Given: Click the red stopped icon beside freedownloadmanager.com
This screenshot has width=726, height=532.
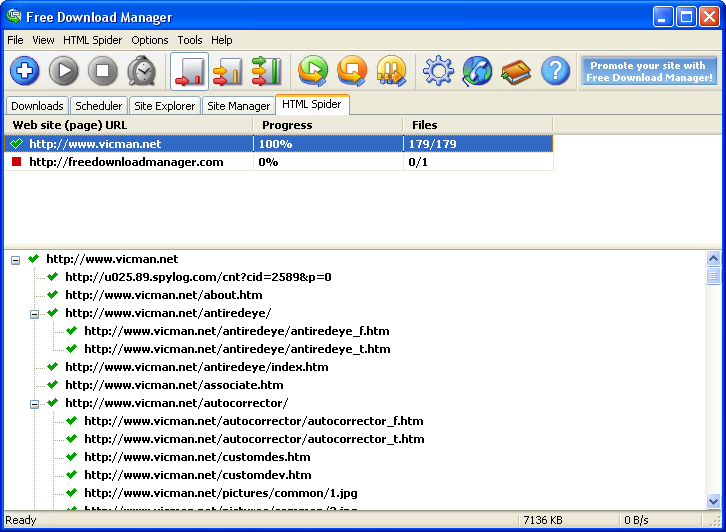Looking at the screenshot, I should 17,162.
